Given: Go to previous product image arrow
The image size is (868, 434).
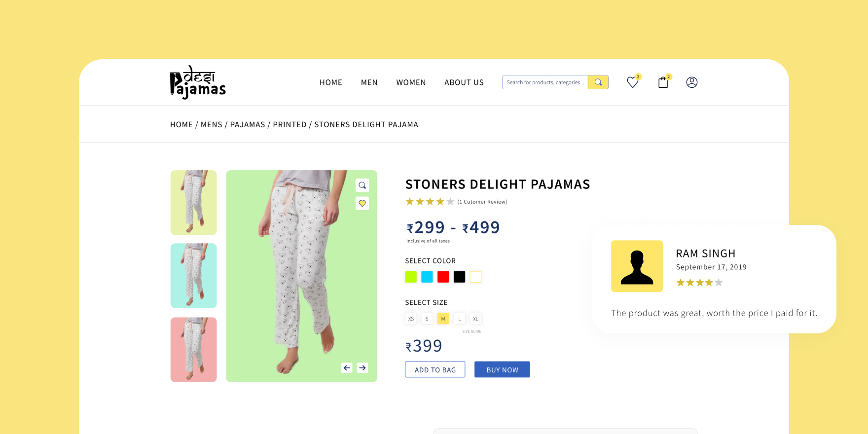Looking at the screenshot, I should tap(347, 368).
